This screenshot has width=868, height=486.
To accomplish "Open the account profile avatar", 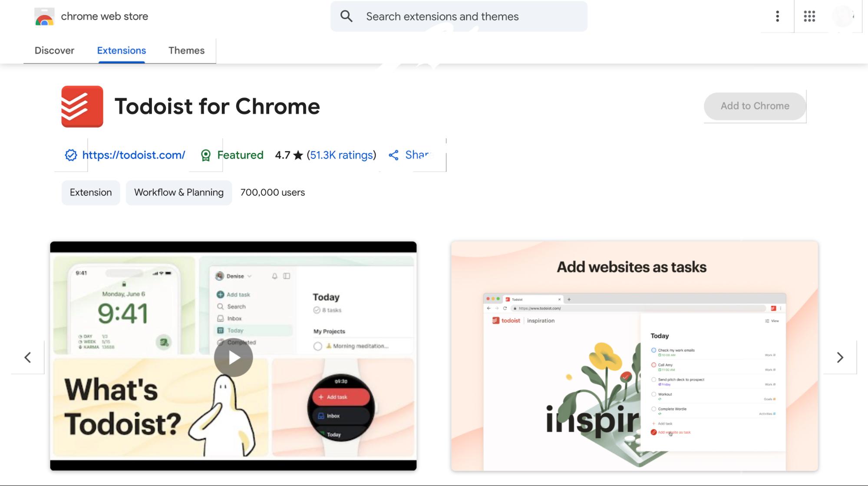I will 843,17.
